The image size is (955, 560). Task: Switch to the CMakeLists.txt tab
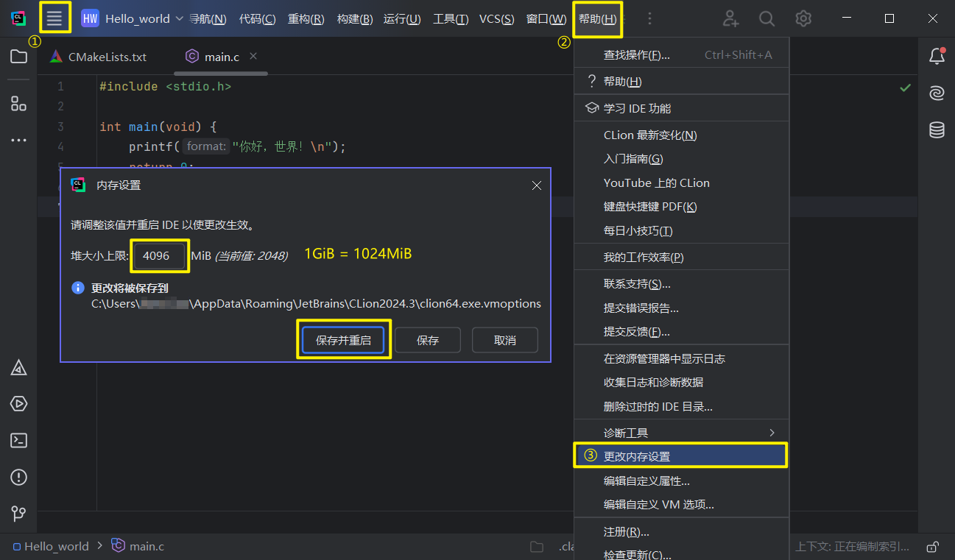[x=106, y=56]
